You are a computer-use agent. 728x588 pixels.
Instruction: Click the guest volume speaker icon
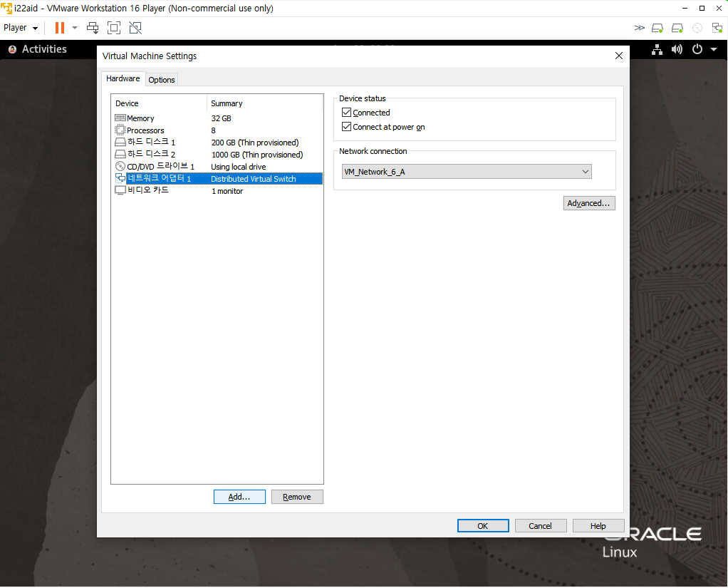[x=677, y=49]
